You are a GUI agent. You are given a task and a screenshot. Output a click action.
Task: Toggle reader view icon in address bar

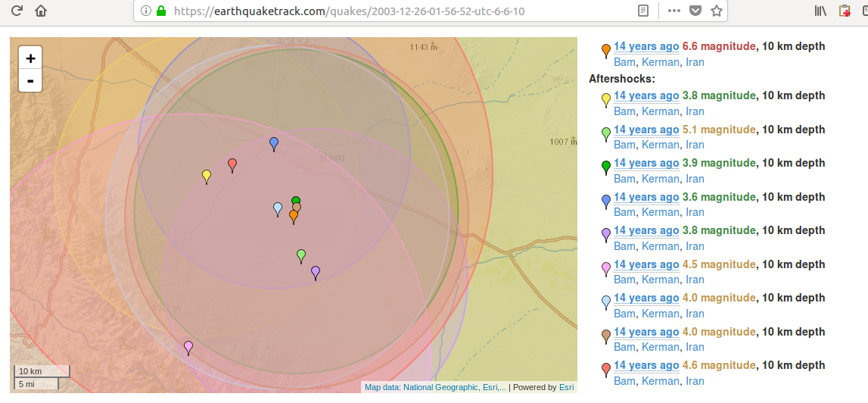coord(642,11)
